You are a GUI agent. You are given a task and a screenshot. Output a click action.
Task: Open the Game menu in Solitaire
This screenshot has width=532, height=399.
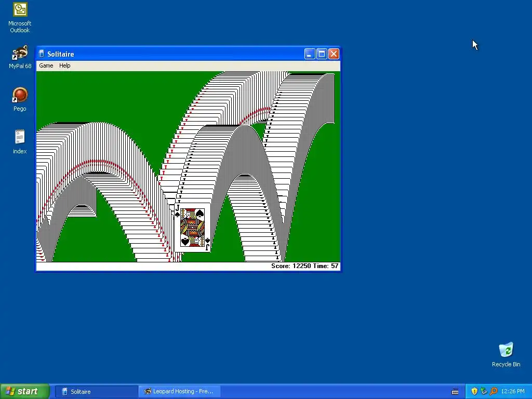click(x=46, y=65)
